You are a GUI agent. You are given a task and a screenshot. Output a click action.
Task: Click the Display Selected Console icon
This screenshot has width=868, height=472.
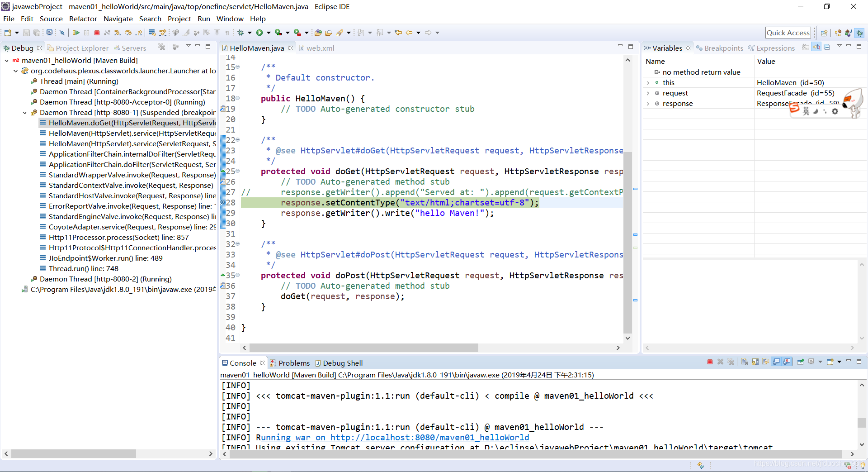(x=811, y=362)
